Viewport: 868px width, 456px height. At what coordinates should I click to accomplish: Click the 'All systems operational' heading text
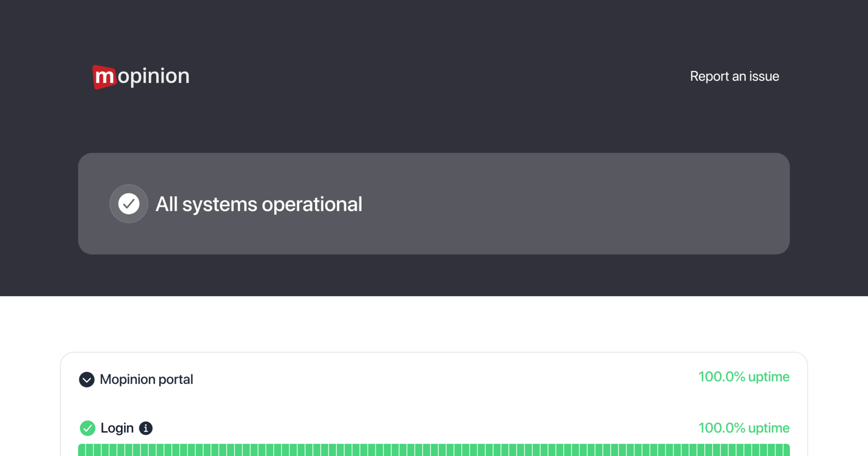pyautogui.click(x=259, y=204)
